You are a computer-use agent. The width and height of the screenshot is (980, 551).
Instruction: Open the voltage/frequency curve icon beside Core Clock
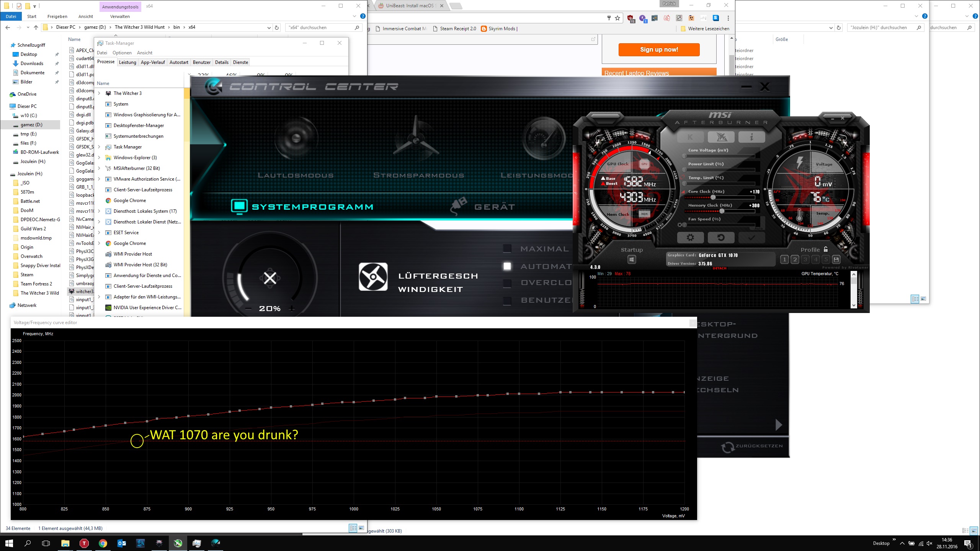[x=683, y=192]
